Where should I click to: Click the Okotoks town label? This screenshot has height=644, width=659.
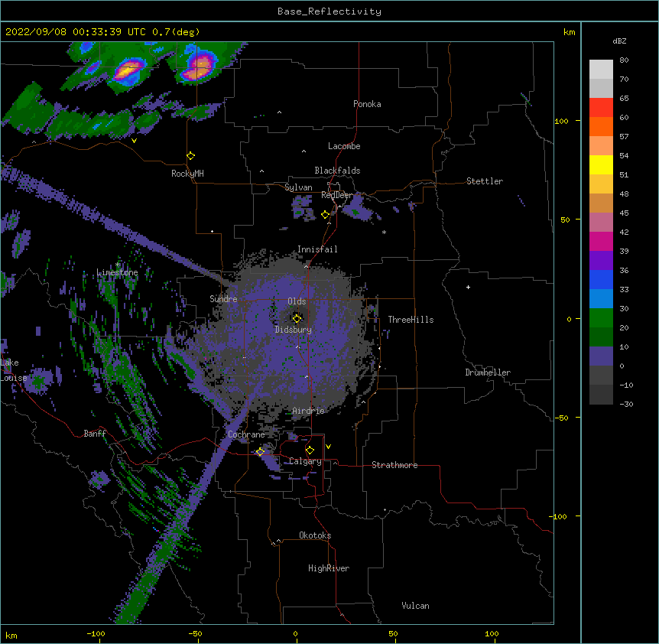(x=315, y=535)
